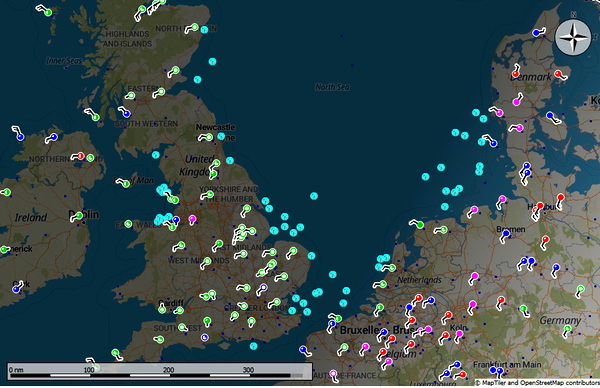Screen dimensions: 600x388
Task: Select the blue marker in South Western Scotland
Action: 127,114
